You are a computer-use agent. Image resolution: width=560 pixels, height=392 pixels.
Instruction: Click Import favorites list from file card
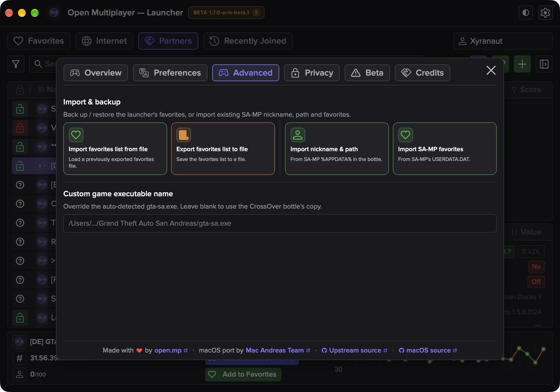tap(115, 149)
